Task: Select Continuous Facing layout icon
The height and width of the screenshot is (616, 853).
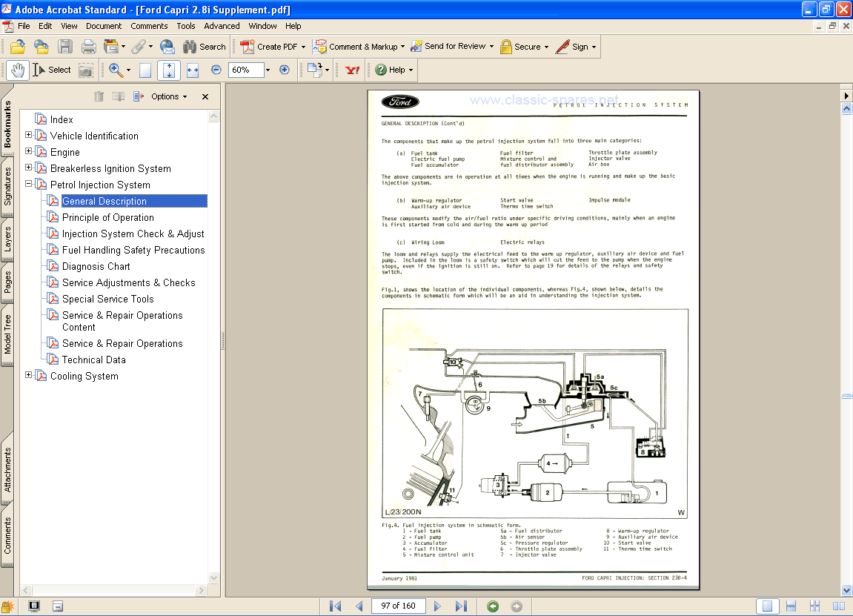Action: [x=815, y=606]
